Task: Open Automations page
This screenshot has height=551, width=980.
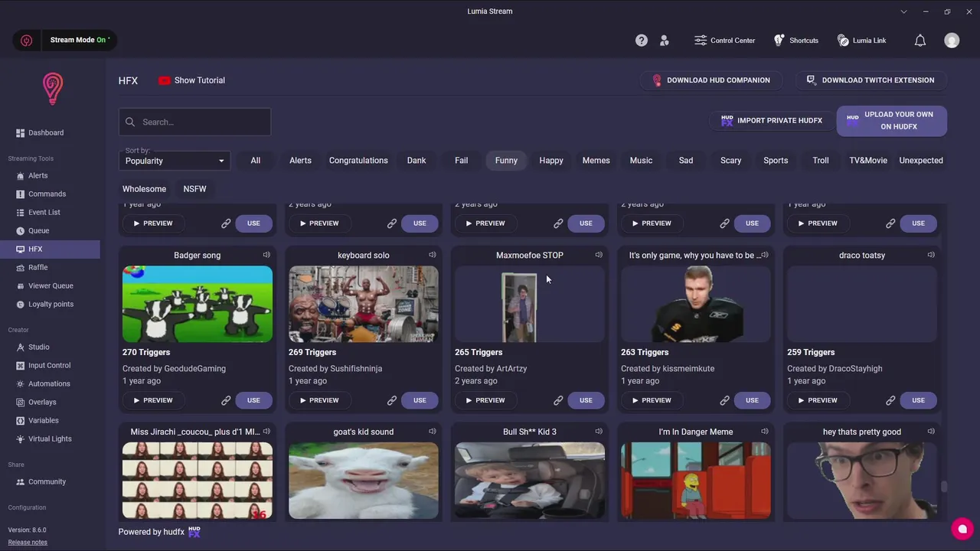Action: (x=50, y=383)
